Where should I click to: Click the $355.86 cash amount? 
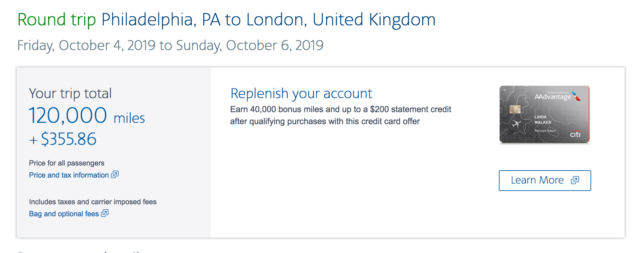[x=68, y=139]
